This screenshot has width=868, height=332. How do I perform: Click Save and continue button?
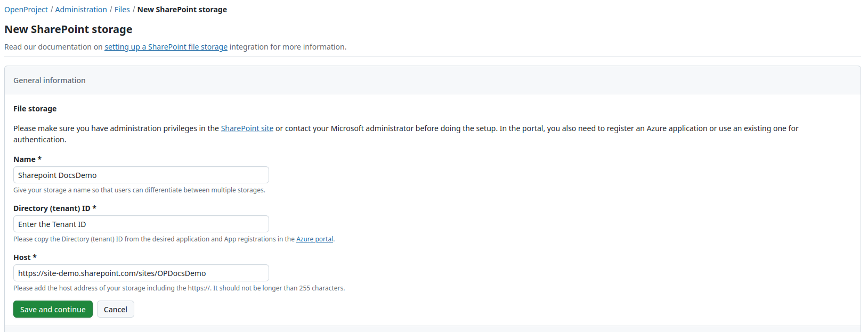53,309
